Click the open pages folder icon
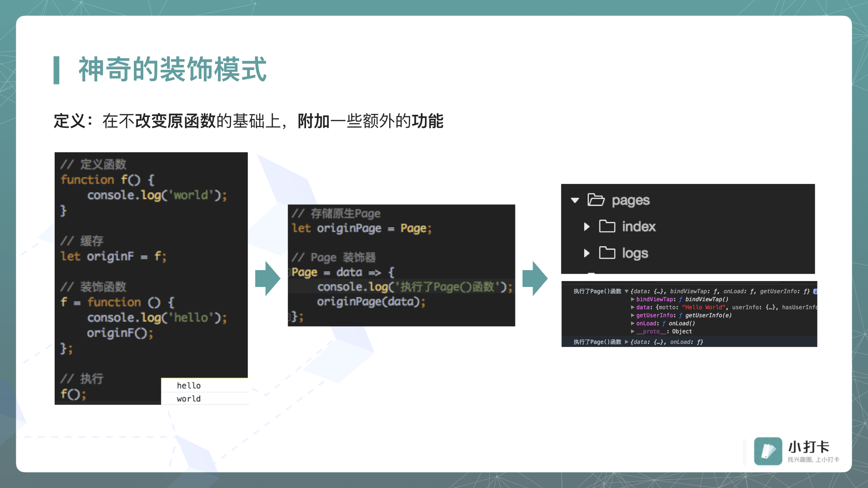Screen dimensions: 868x488 (x=596, y=200)
